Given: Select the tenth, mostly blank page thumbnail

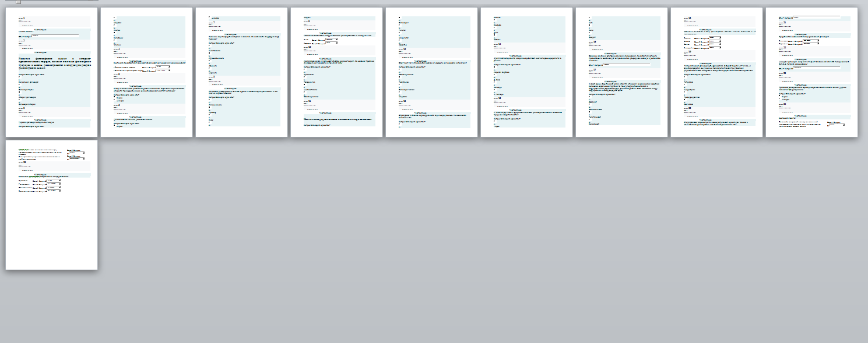Looking at the screenshot, I should point(51,205).
